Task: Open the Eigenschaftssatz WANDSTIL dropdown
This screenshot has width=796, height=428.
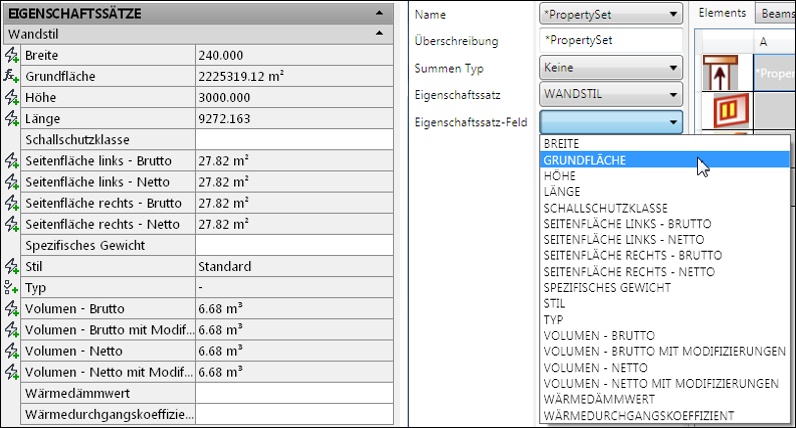Action: (x=611, y=94)
